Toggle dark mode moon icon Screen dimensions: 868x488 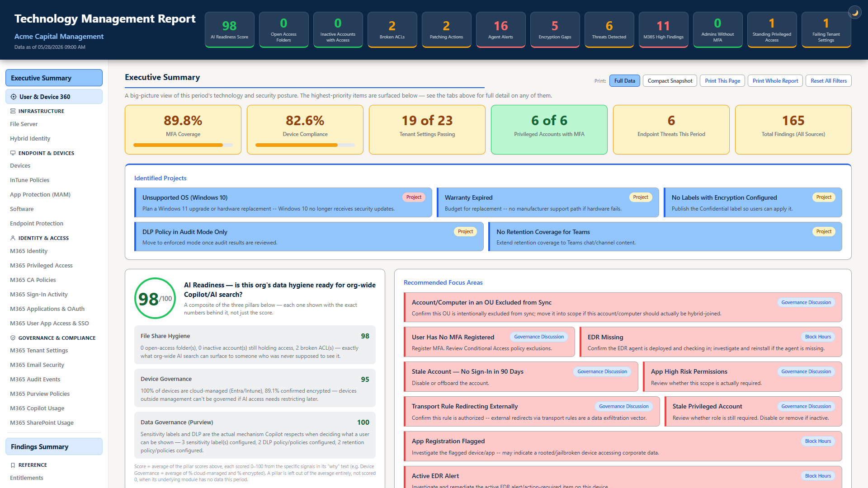pyautogui.click(x=855, y=13)
